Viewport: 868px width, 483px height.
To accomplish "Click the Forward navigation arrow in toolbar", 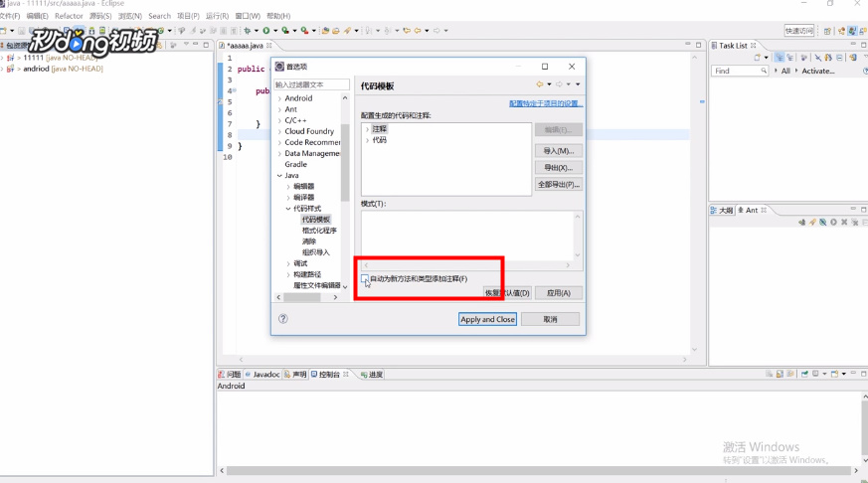I will [436, 31].
